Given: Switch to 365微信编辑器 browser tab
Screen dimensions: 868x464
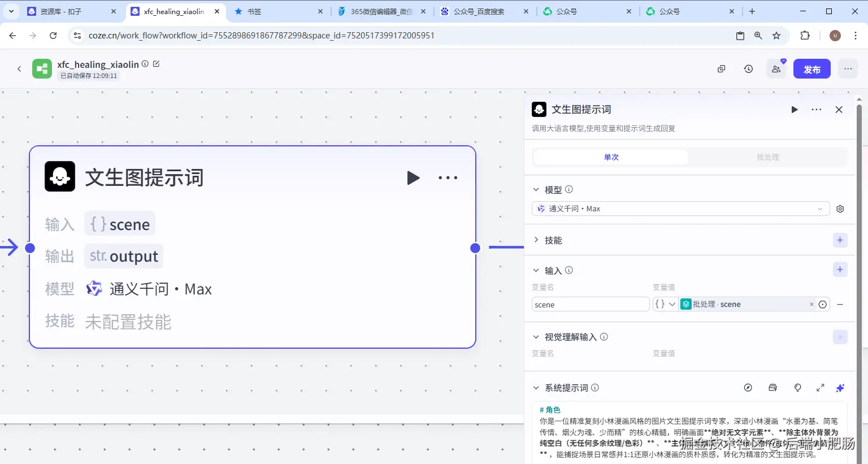Looking at the screenshot, I should [381, 11].
